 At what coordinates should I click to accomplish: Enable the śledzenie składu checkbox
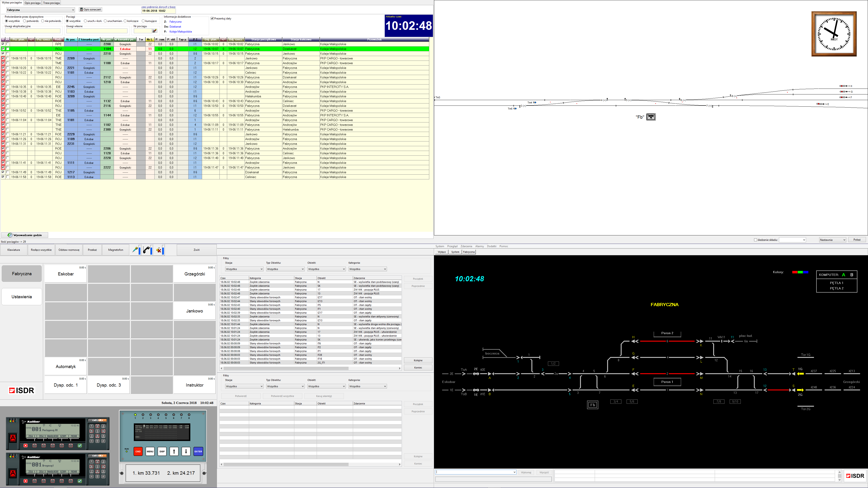755,240
